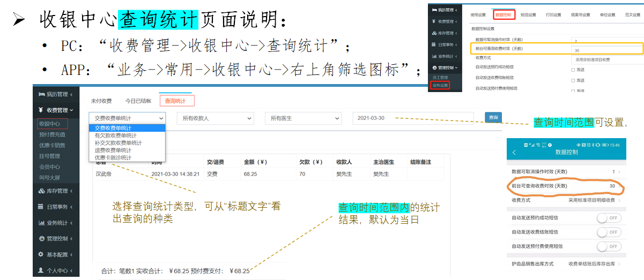Tap the back arrow in the mobile 数据控制 header
644x280 pixels.
pos(514,153)
